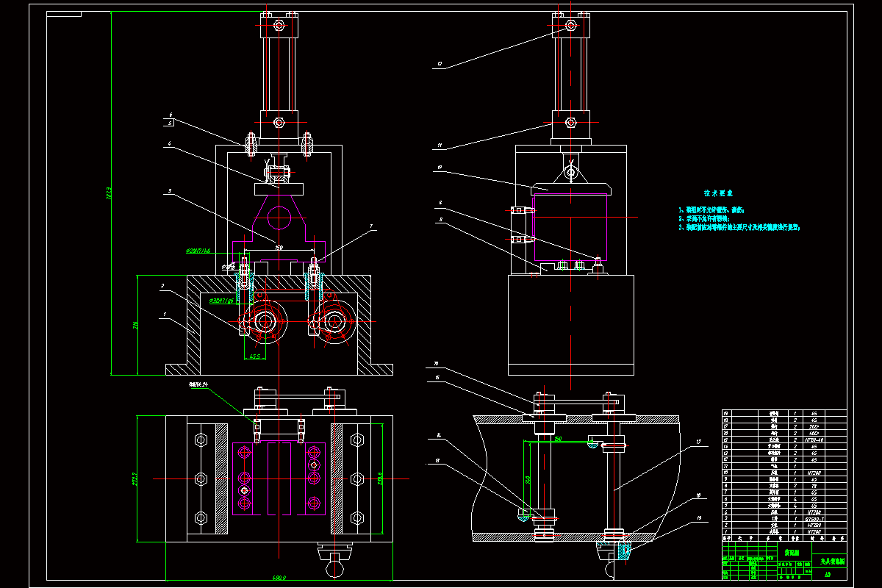Click the "272.7" plan view dimension

134,480
